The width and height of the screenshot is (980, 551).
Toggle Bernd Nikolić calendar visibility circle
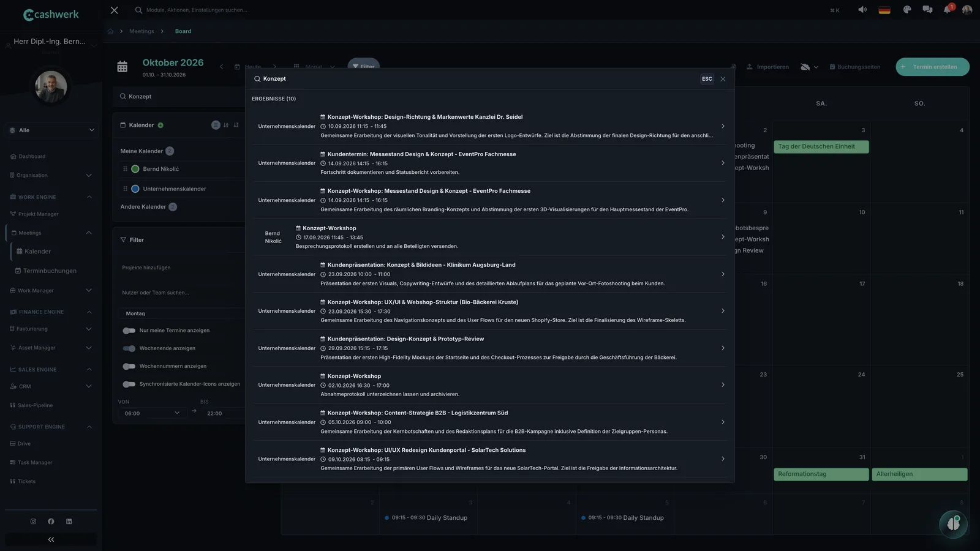(x=135, y=169)
